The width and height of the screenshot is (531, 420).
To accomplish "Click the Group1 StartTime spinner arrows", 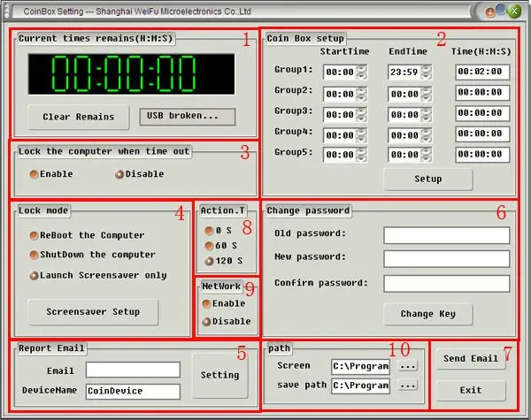I will coord(362,72).
